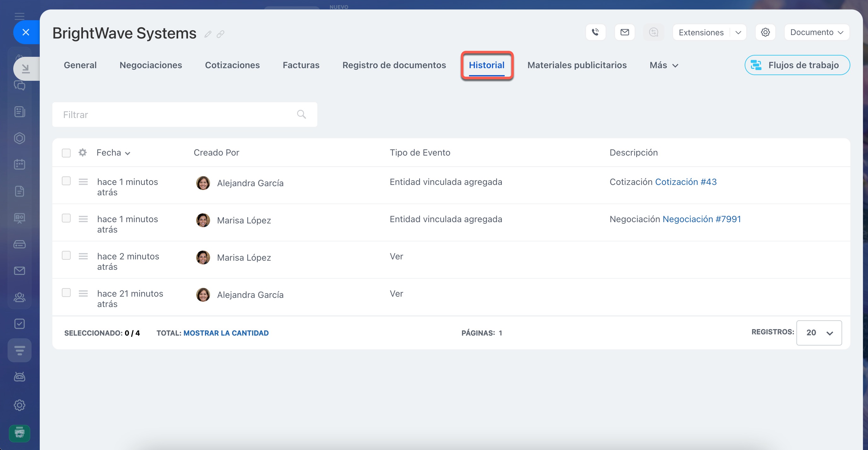Close the panel with the blue X button
Image resolution: width=868 pixels, height=450 pixels.
26,33
